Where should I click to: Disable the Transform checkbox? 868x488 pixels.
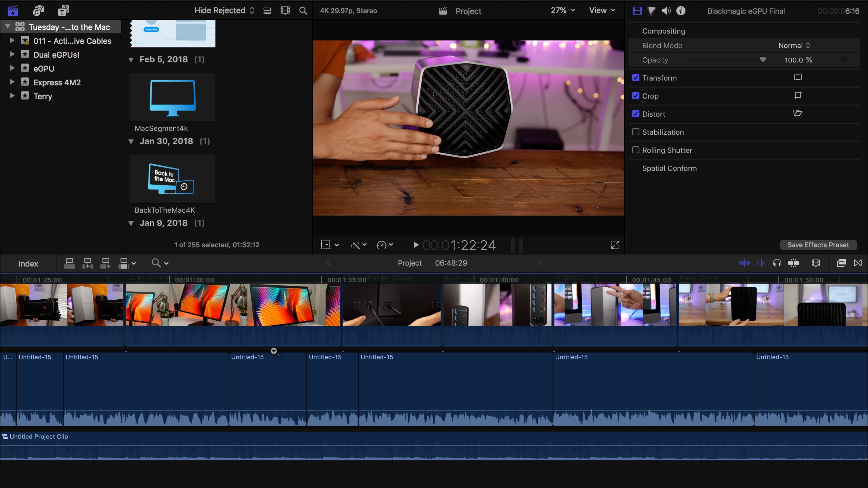[635, 77]
